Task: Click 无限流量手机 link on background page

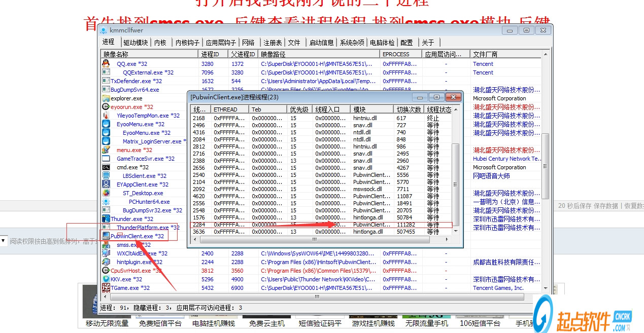Action: [427, 323]
